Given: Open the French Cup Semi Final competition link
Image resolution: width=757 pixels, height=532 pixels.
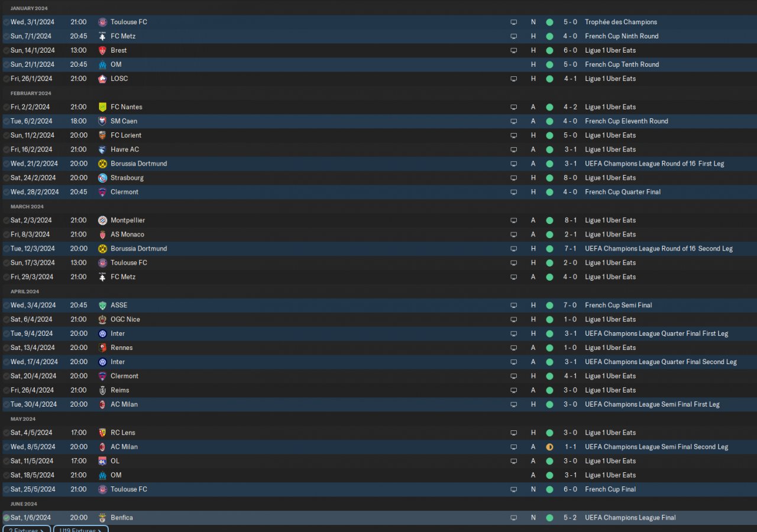Looking at the screenshot, I should click(x=619, y=306).
